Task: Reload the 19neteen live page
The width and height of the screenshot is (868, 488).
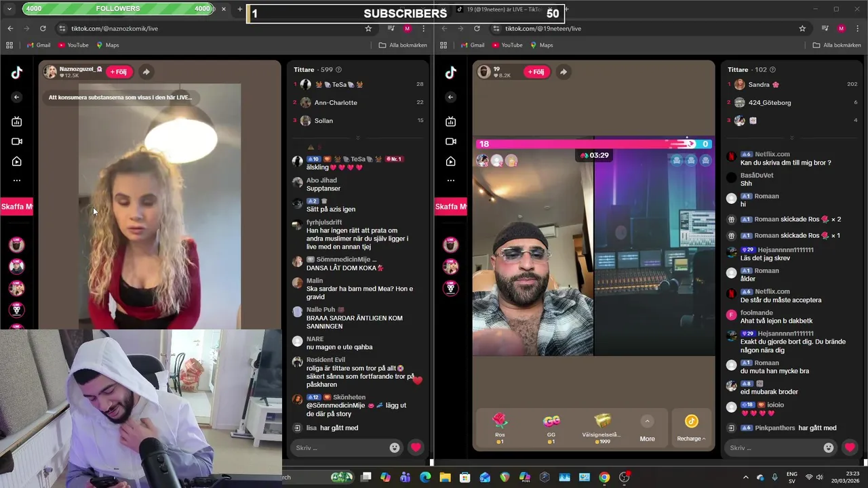Action: click(477, 28)
